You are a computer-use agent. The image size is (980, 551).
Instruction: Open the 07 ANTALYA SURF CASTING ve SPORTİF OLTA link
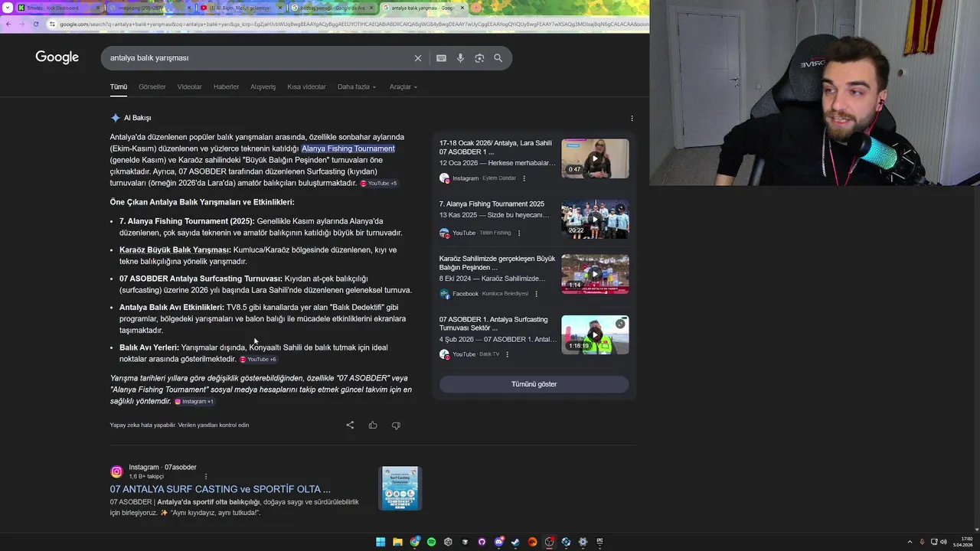[x=220, y=489]
